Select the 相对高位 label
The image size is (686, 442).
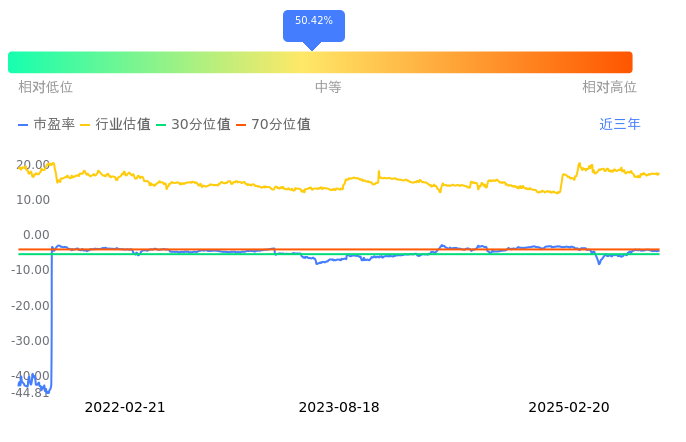pos(609,87)
